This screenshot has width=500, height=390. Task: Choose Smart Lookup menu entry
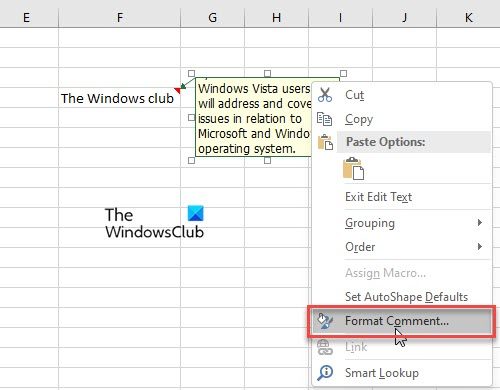point(402,373)
